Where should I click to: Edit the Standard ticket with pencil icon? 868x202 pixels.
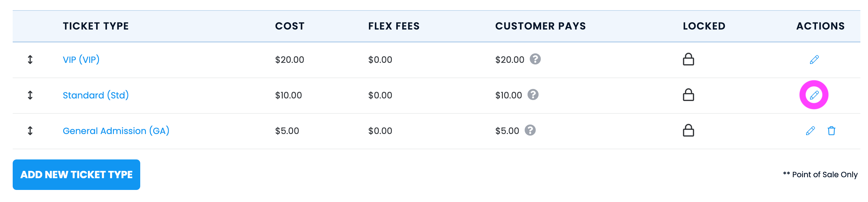814,95
